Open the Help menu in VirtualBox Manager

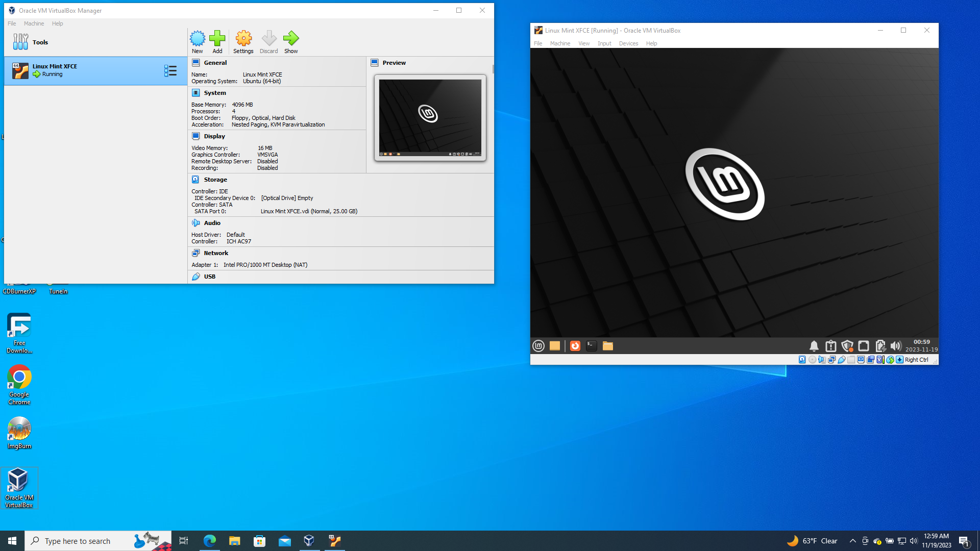[57, 23]
